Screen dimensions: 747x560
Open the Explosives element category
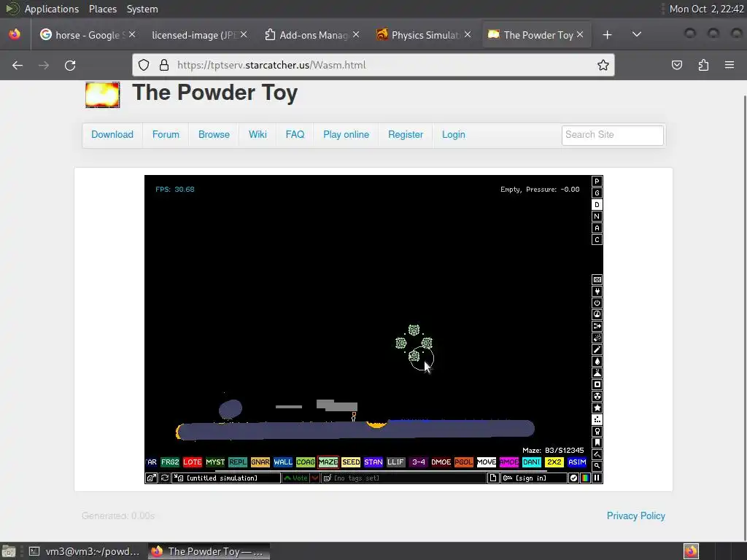point(597,338)
